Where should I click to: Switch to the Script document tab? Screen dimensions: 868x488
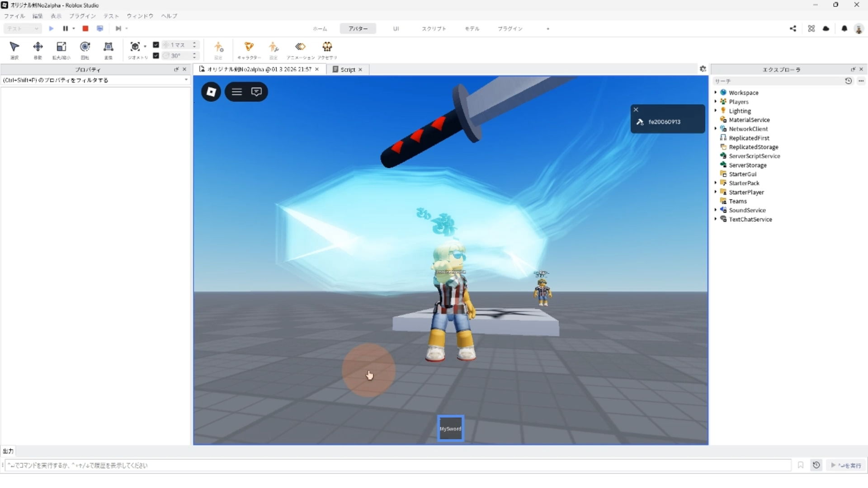[x=347, y=70]
